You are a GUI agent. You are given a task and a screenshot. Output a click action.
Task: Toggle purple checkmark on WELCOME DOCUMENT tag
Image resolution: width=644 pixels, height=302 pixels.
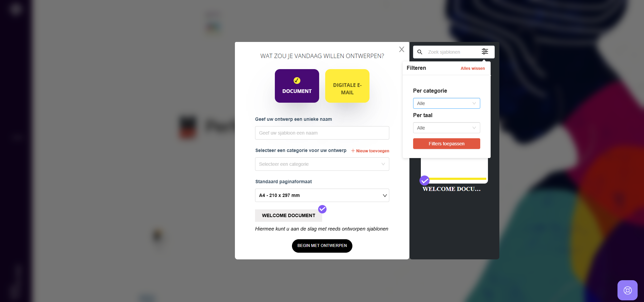[x=323, y=209]
